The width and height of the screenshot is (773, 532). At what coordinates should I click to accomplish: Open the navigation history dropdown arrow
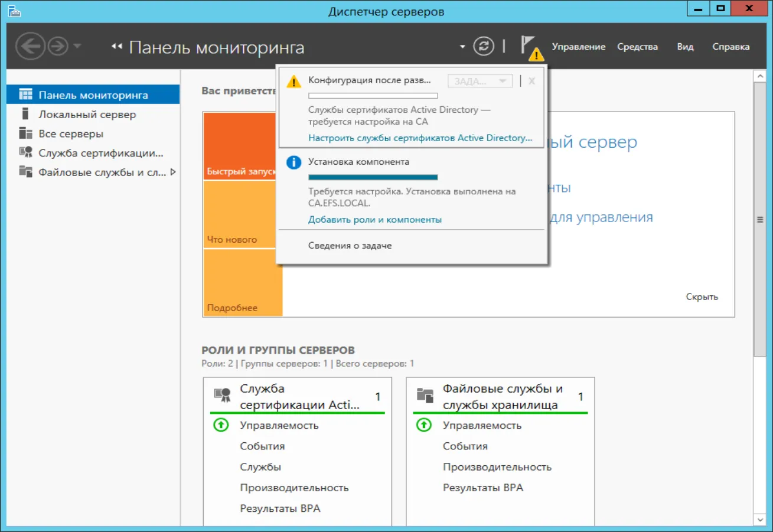[x=77, y=46]
